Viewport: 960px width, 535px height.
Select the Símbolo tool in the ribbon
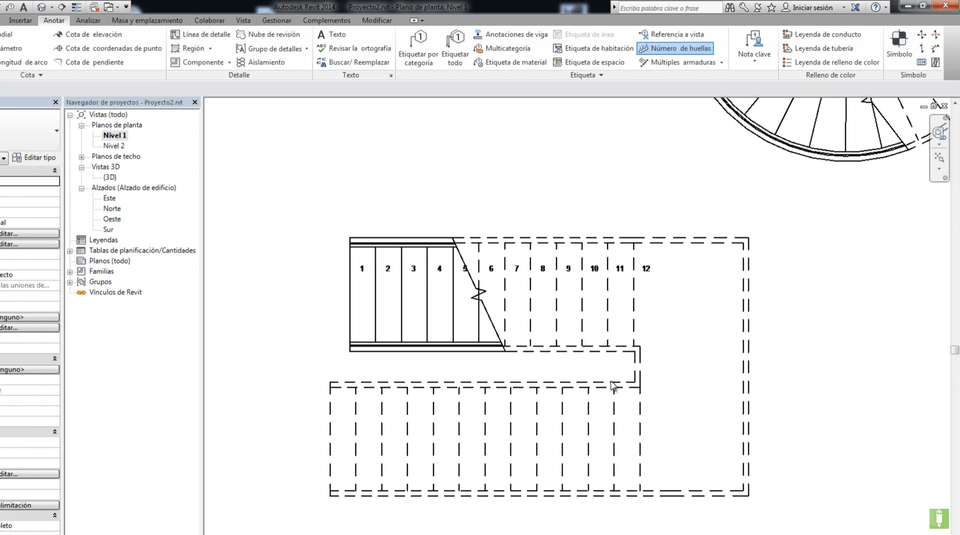coord(898,45)
